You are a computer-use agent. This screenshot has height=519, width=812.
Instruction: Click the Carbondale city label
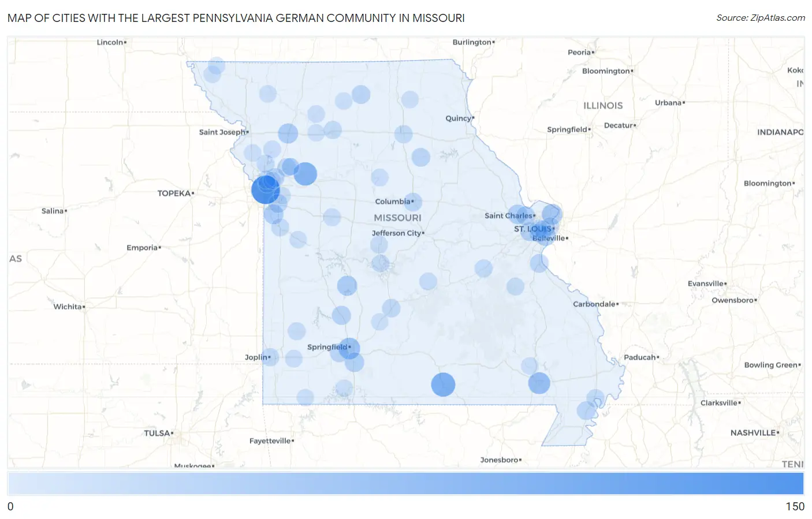pyautogui.click(x=594, y=304)
